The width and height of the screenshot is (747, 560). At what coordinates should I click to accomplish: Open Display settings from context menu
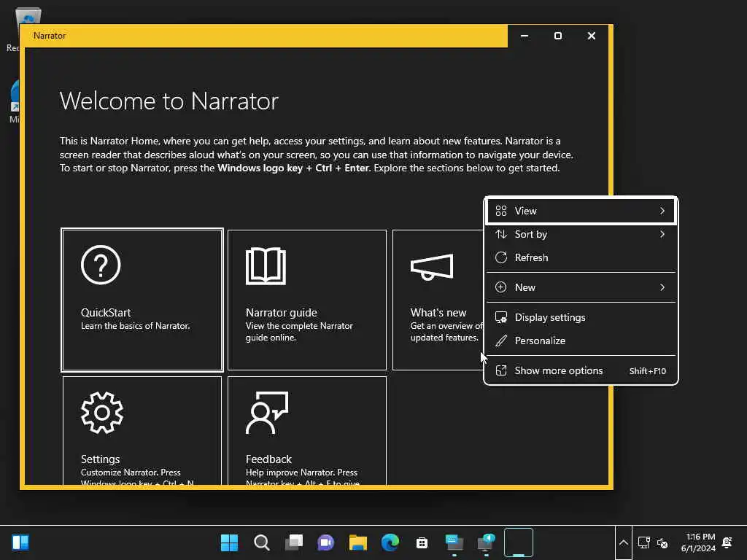click(x=581, y=317)
